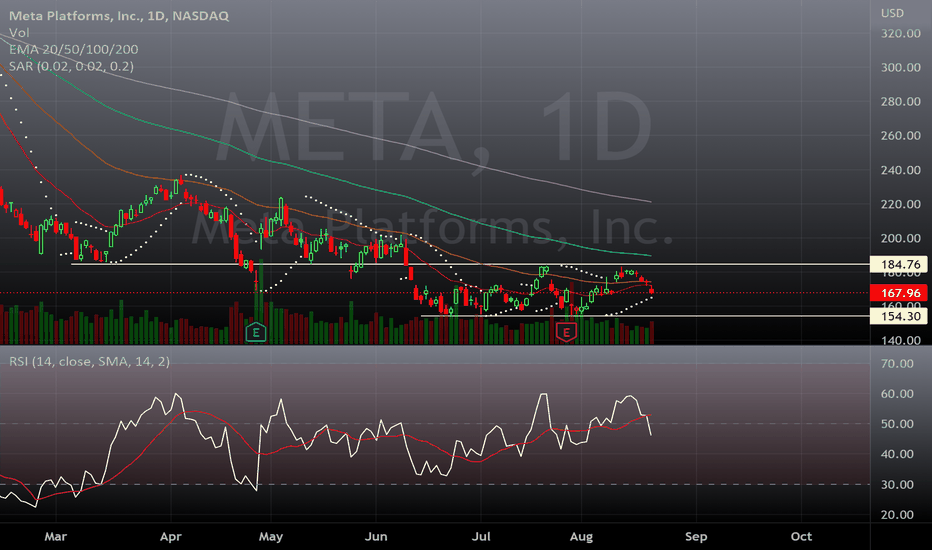Click the 184.76 horizontal line price label

tap(900, 265)
